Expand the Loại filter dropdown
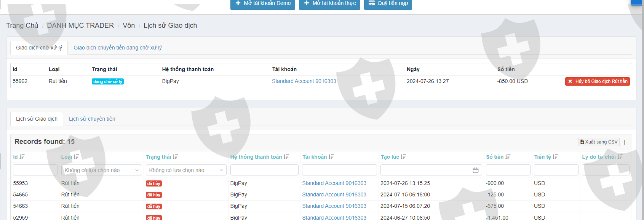This screenshot has width=644, height=220. 101,170
